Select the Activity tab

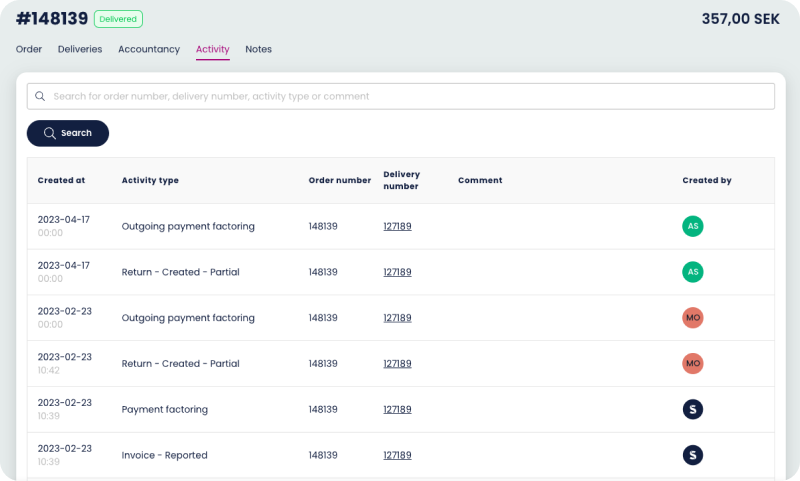[x=213, y=49]
